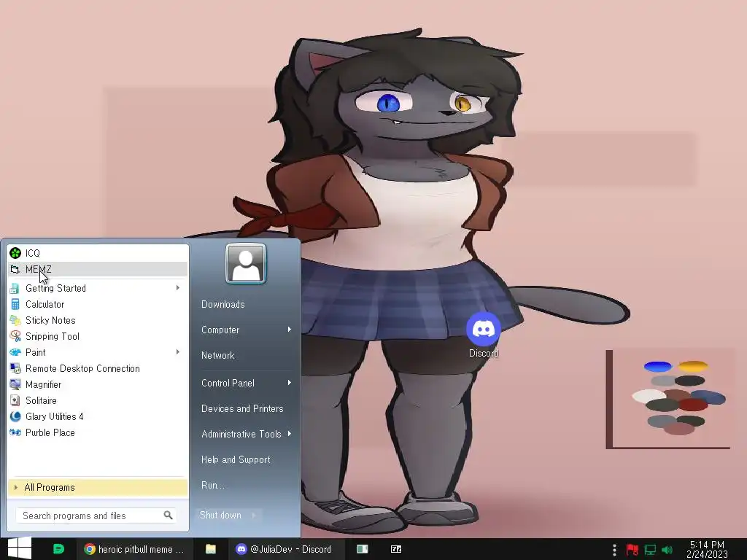Screen dimensions: 747x560
Task: Open ICQ from the Start menu
Action: click(x=98, y=253)
